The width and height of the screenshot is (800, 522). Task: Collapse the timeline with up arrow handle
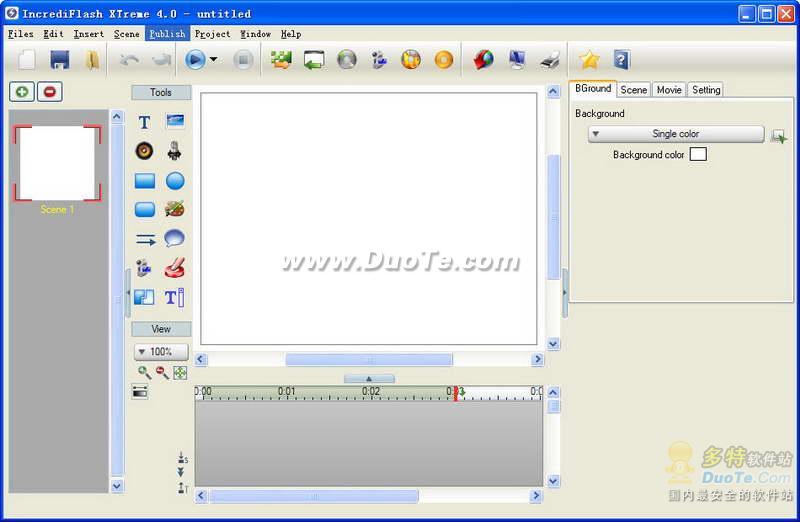coord(369,379)
